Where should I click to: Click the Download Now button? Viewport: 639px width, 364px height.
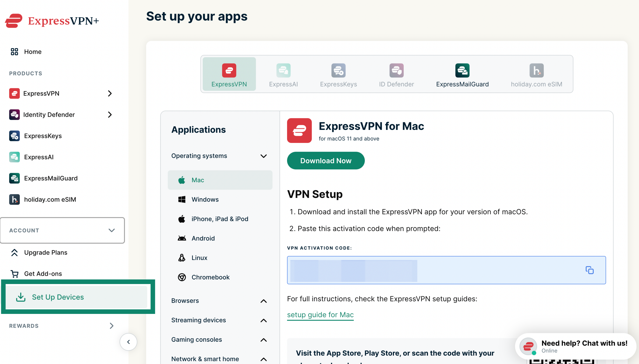click(325, 160)
